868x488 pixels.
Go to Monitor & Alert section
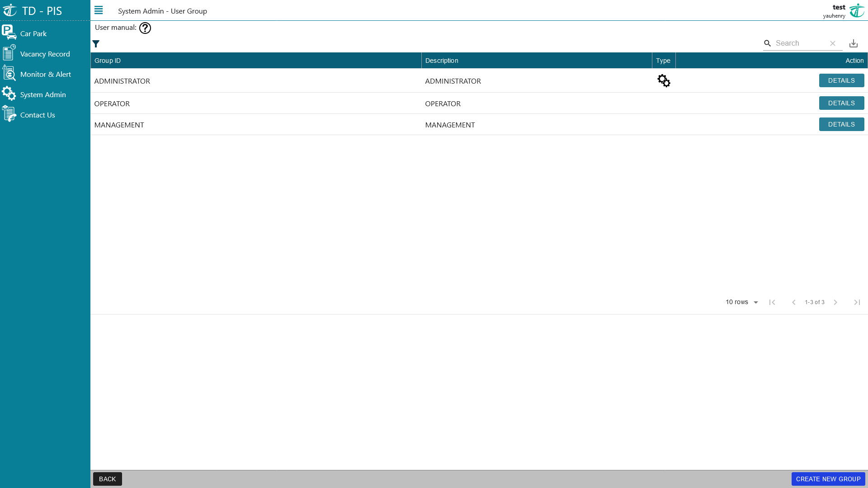[x=45, y=74]
